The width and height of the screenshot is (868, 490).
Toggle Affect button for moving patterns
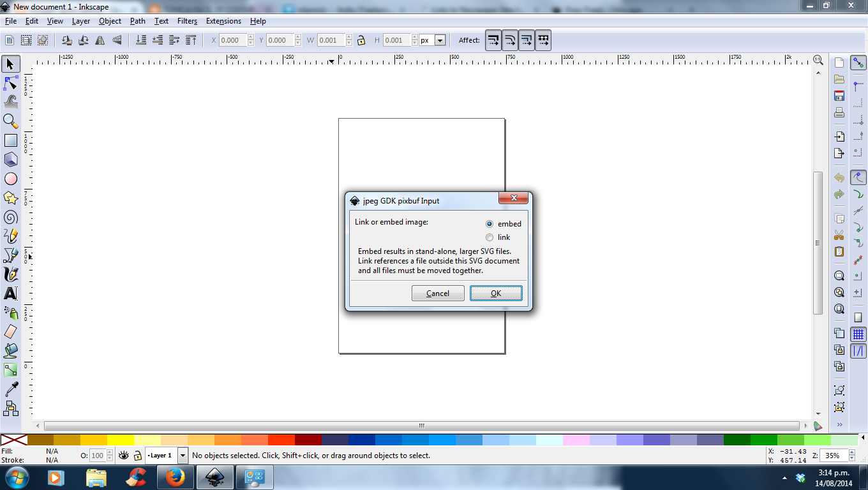click(x=543, y=40)
